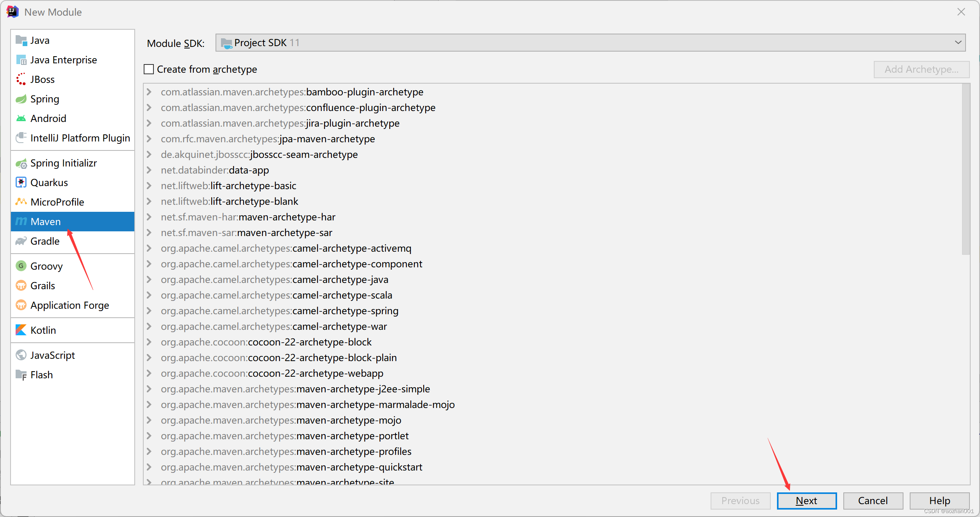Select the MicroProfile icon

(x=21, y=202)
